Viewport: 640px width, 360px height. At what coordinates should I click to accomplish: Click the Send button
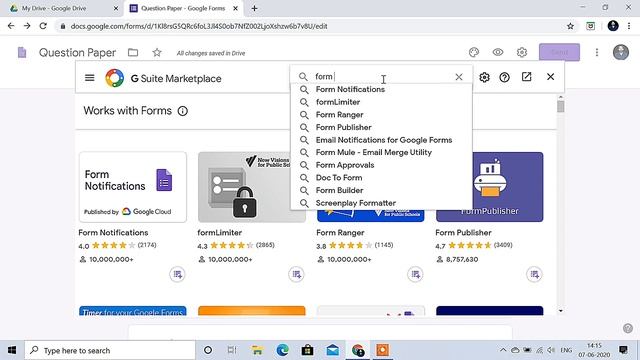pos(559,52)
